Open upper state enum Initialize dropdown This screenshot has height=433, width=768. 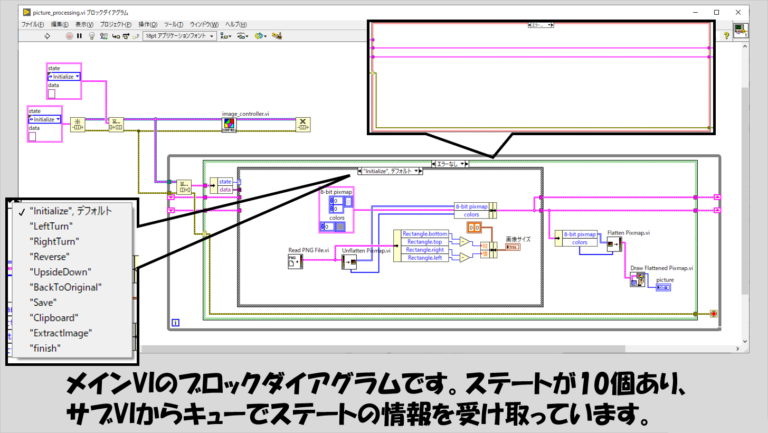coord(64,77)
